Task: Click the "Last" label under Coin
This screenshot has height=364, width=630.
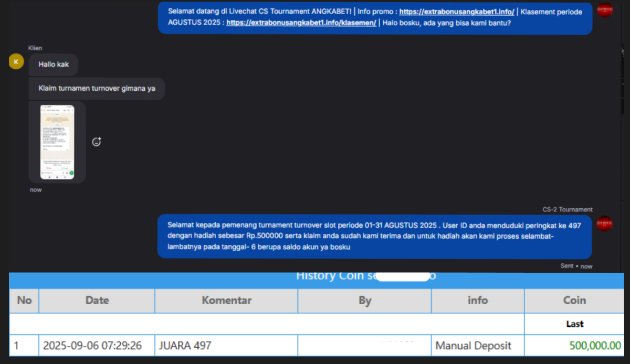Action: [x=574, y=324]
